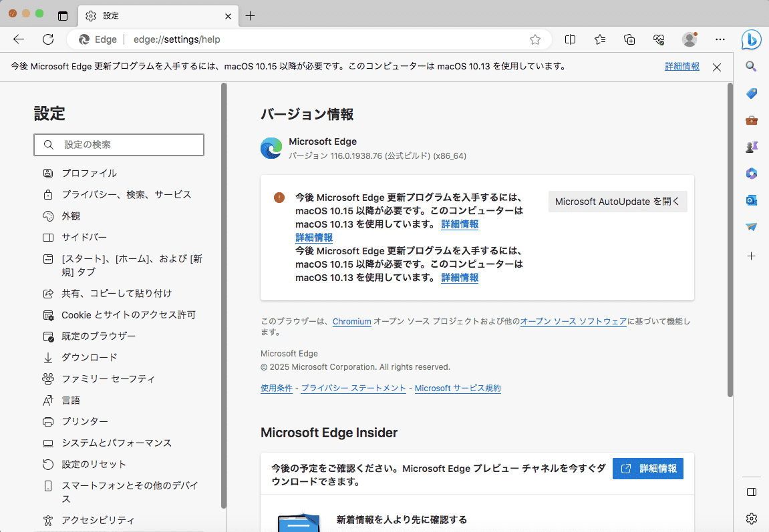This screenshot has height=532, width=769.
Task: Open the tab actions menu icon
Action: 63,15
